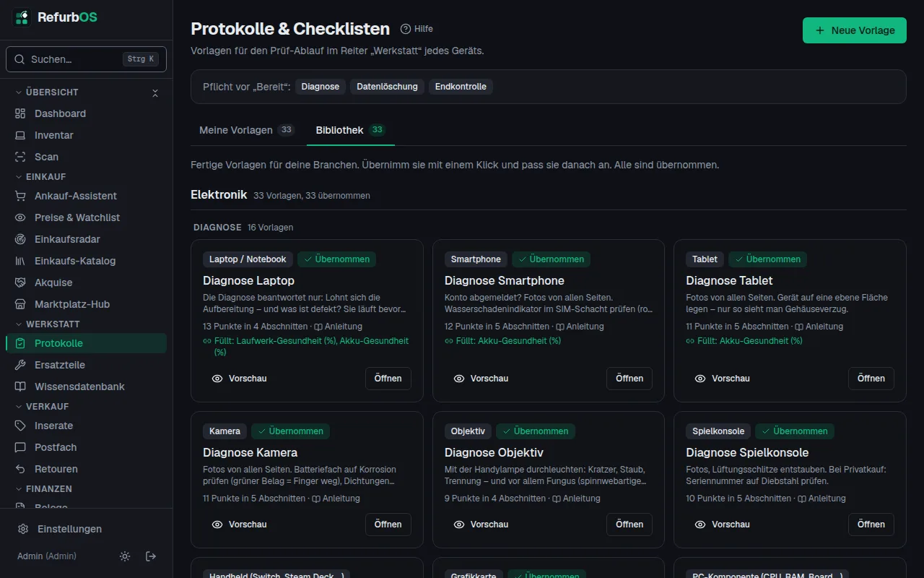Screen dimensions: 924x578
Task: Open Ankauf-Assistent cart icon
Action: tap(20, 196)
